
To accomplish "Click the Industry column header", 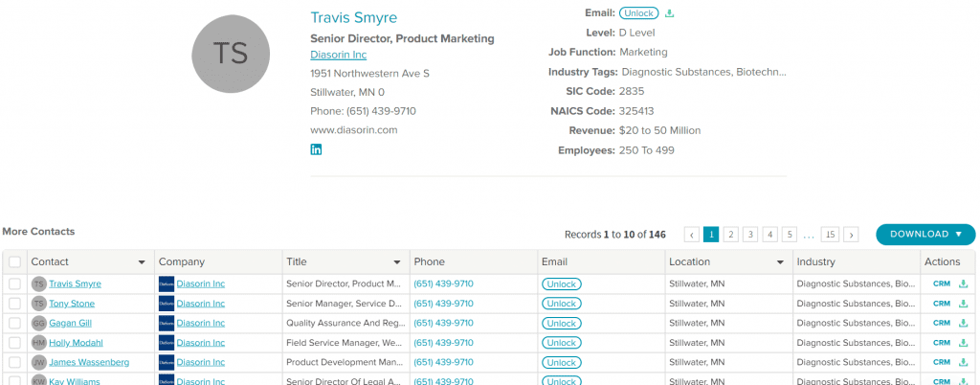I will point(857,261).
